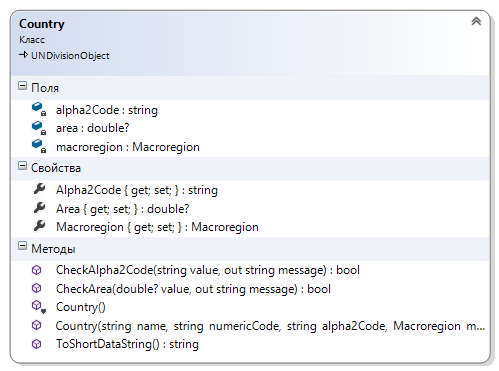Click the Alpha2Code property wrench icon
This screenshot has width=499, height=371.
[39, 189]
